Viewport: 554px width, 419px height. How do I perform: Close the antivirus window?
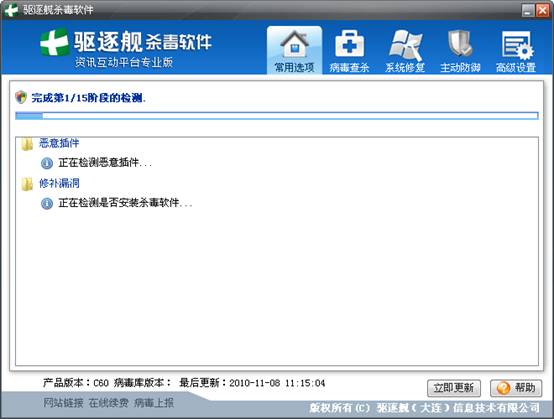542,10
